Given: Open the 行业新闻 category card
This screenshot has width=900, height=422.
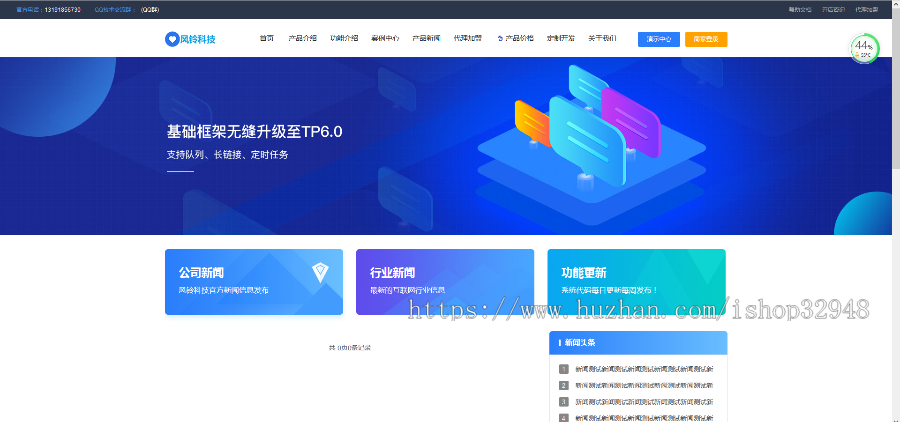Looking at the screenshot, I should pos(445,282).
